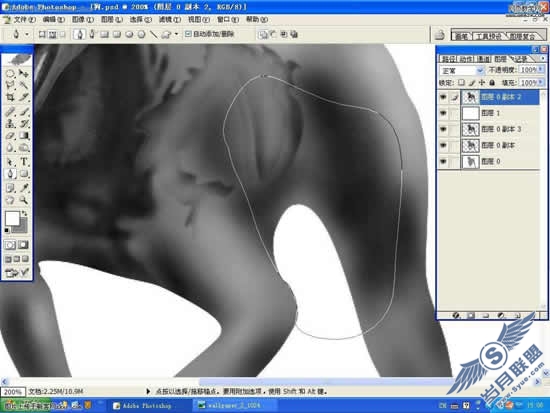Select the Type tool in toolbox
This screenshot has height=413, width=550.
pyautogui.click(x=24, y=161)
